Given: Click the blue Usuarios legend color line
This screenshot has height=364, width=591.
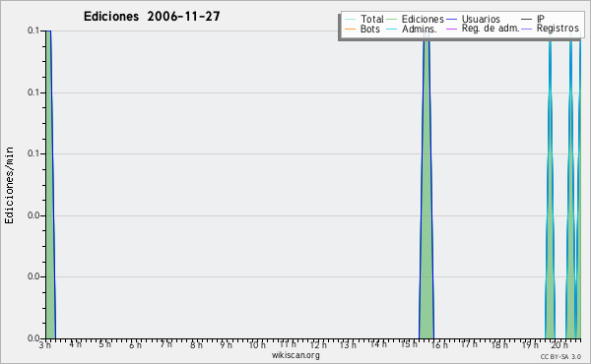Looking at the screenshot, I should click(x=451, y=20).
